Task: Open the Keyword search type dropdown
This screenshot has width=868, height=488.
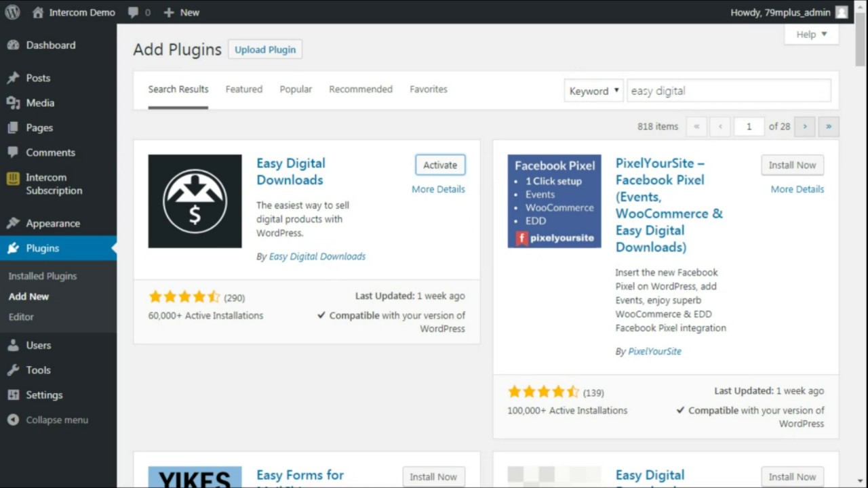Action: (x=593, y=91)
